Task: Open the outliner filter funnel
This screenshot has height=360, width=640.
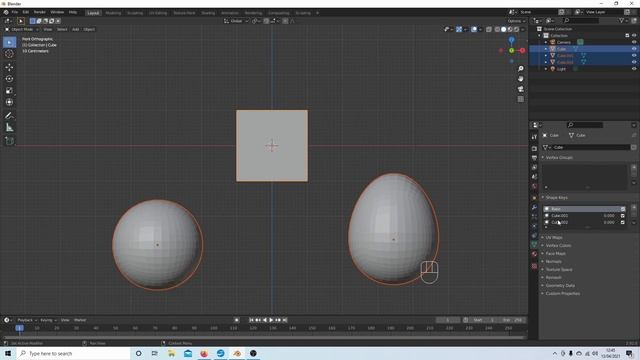Action: (x=622, y=20)
